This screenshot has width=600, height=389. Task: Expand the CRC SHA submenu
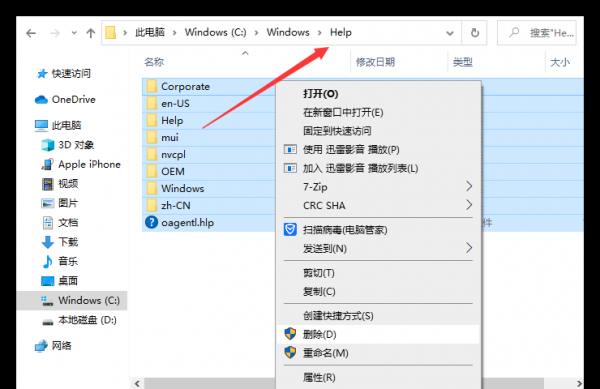coord(378,205)
